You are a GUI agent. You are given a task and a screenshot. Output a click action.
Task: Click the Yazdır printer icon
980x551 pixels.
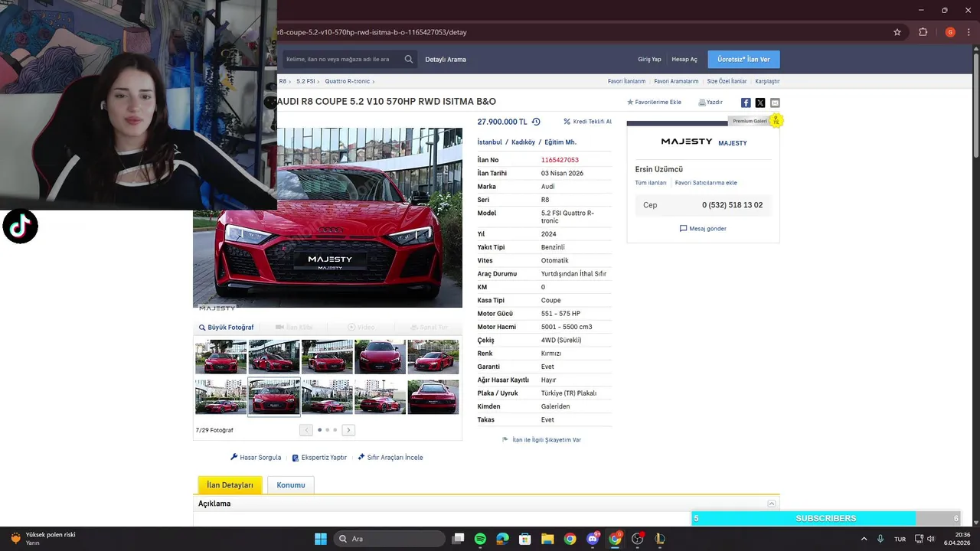coord(702,103)
